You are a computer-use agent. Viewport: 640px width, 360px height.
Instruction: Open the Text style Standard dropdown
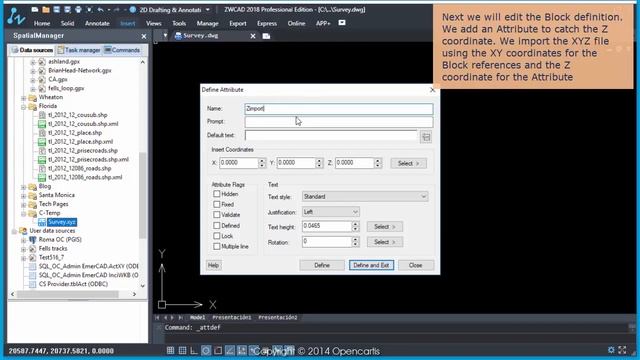coord(365,196)
